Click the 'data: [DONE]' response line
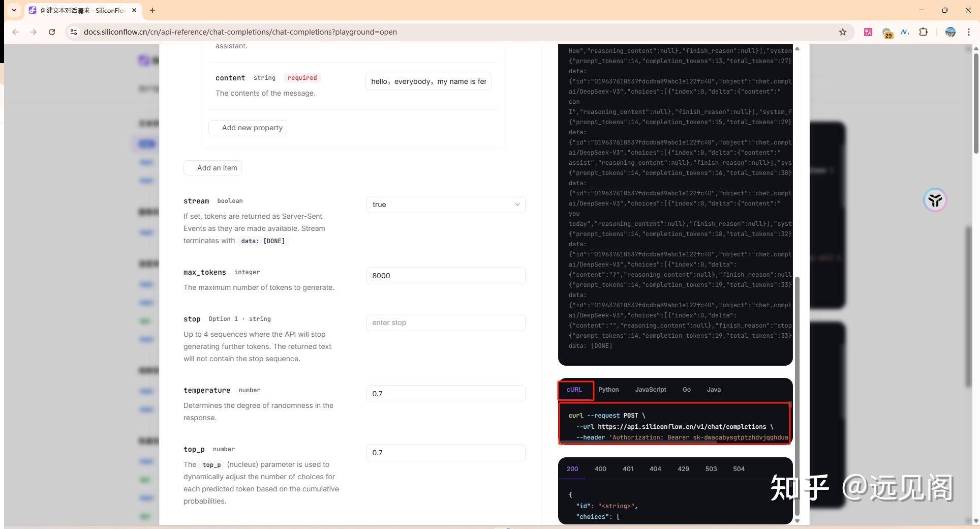The width and height of the screenshot is (980, 529). [590, 346]
